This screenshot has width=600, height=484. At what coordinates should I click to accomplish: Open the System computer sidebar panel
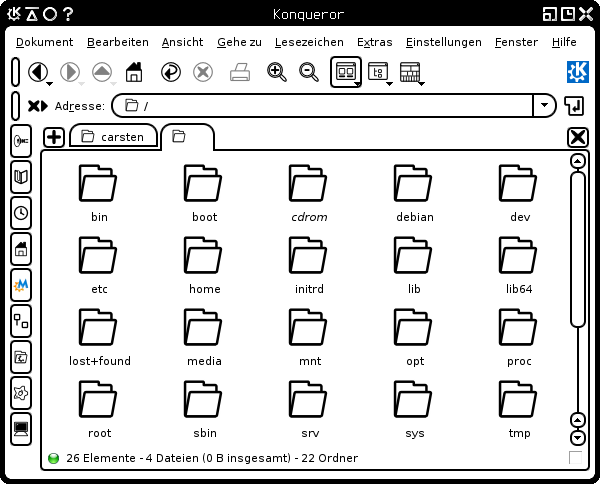(21, 429)
